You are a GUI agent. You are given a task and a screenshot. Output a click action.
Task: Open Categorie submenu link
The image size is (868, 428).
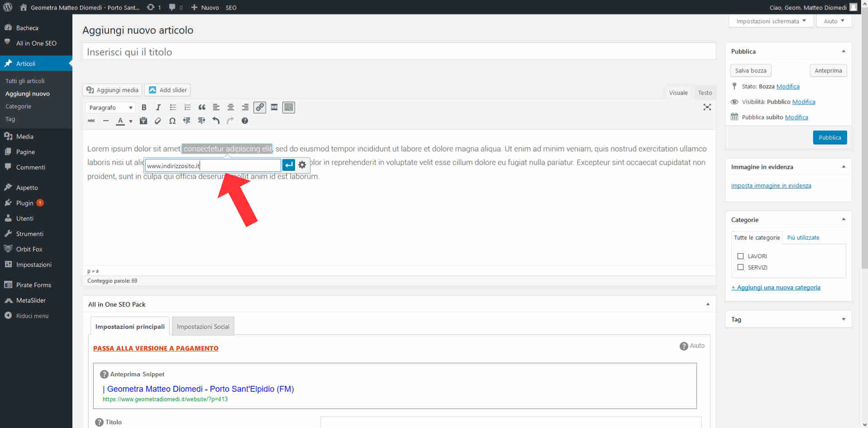pyautogui.click(x=18, y=106)
